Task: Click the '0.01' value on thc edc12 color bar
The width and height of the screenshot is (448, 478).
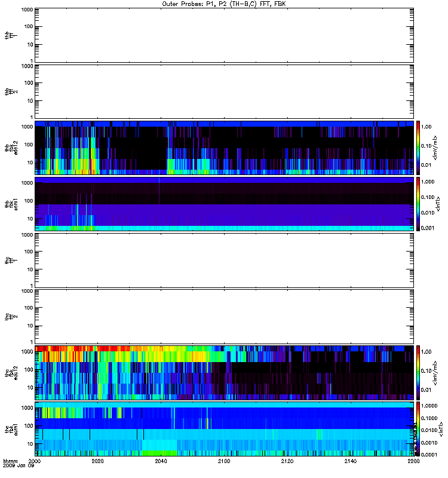Action: click(426, 390)
